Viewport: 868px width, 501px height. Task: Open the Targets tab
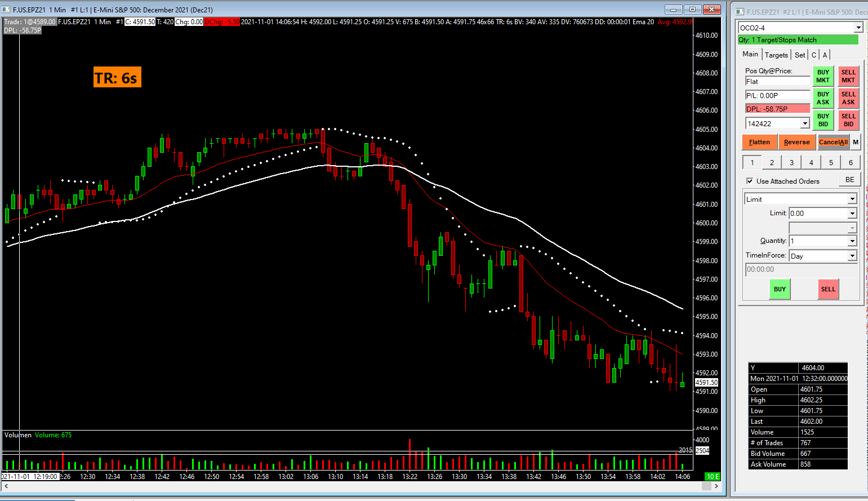(x=776, y=55)
